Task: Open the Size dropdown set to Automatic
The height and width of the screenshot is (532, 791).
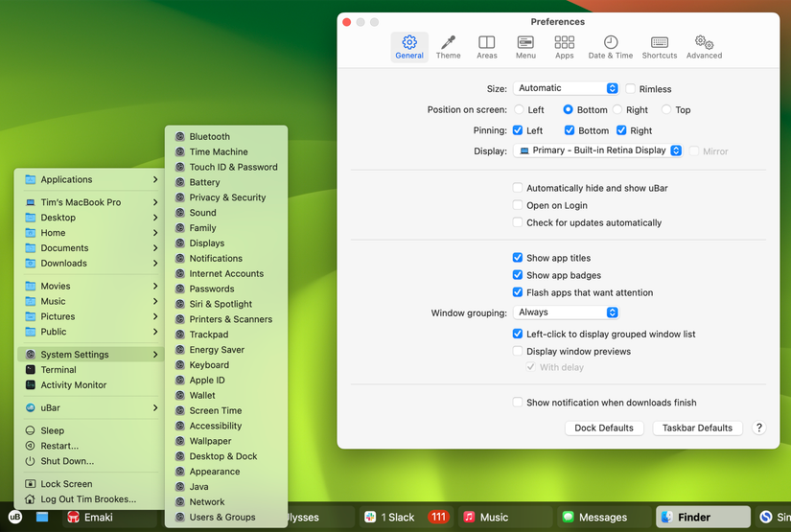Action: point(566,88)
